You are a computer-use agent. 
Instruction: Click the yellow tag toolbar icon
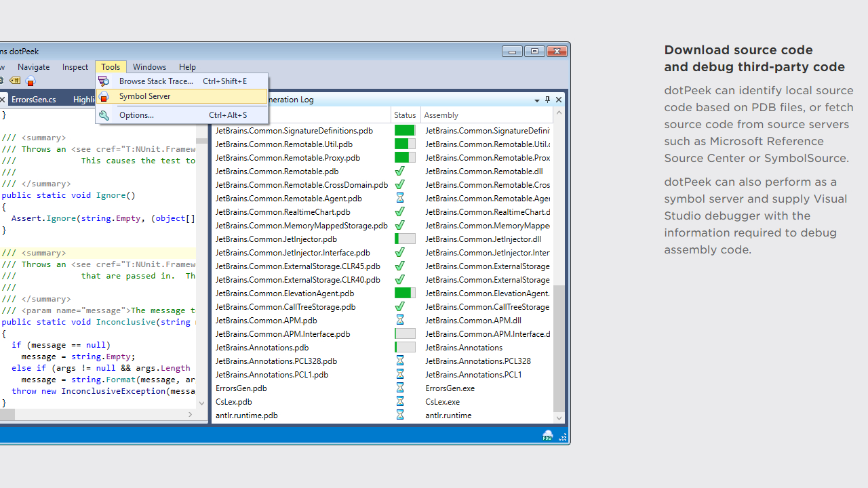[x=15, y=81]
